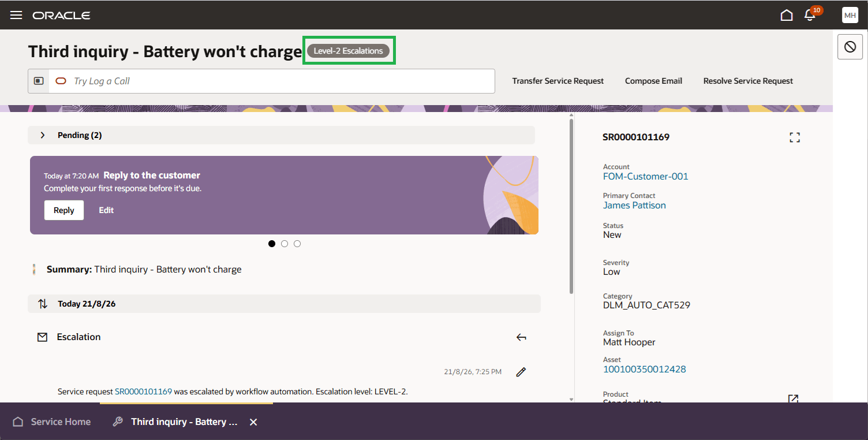The height and width of the screenshot is (440, 868).
Task: Close the Third inquiry tab
Action: pyautogui.click(x=253, y=422)
